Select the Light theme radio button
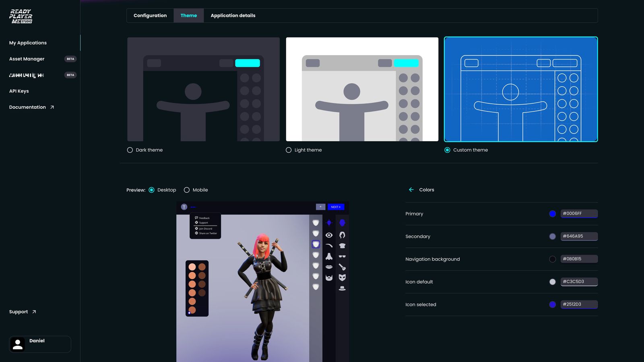 [x=288, y=150]
